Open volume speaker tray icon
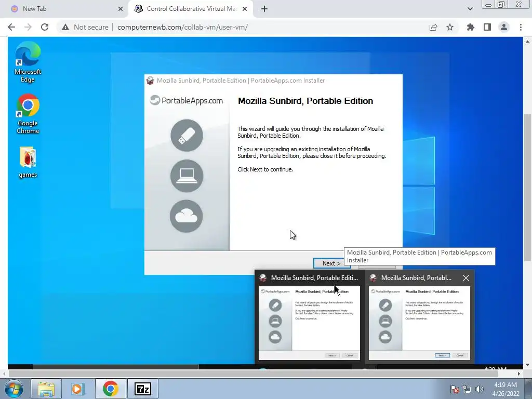 pos(479,390)
